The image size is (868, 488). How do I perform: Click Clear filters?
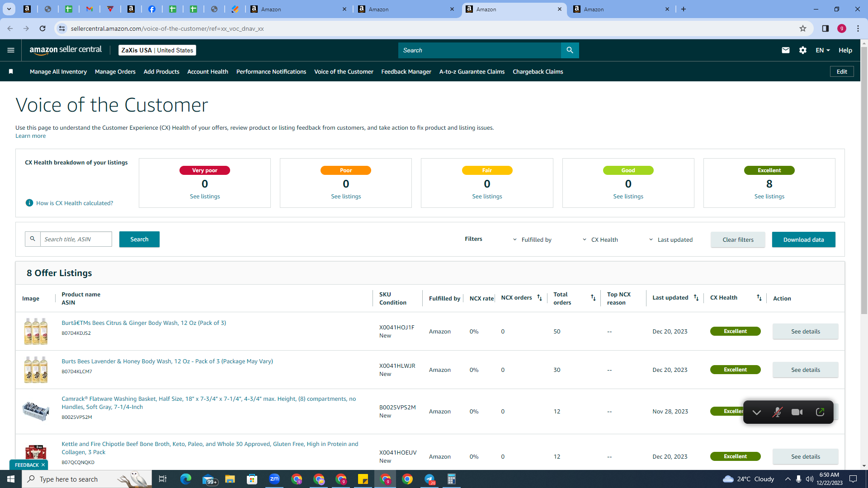(738, 239)
